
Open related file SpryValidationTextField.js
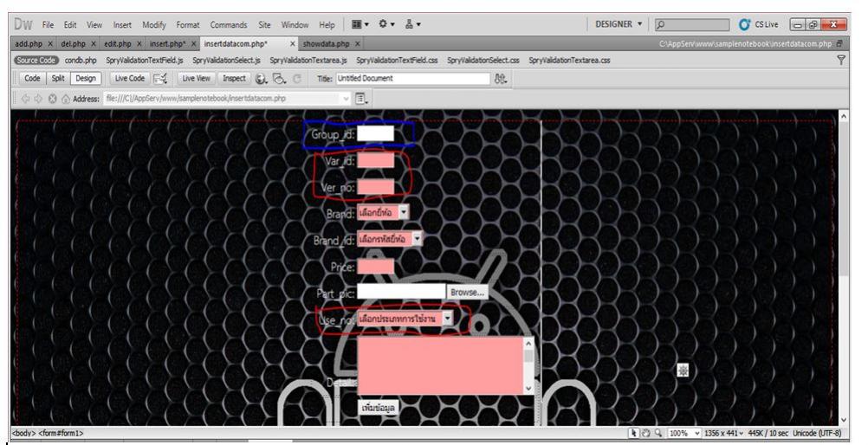[145, 60]
